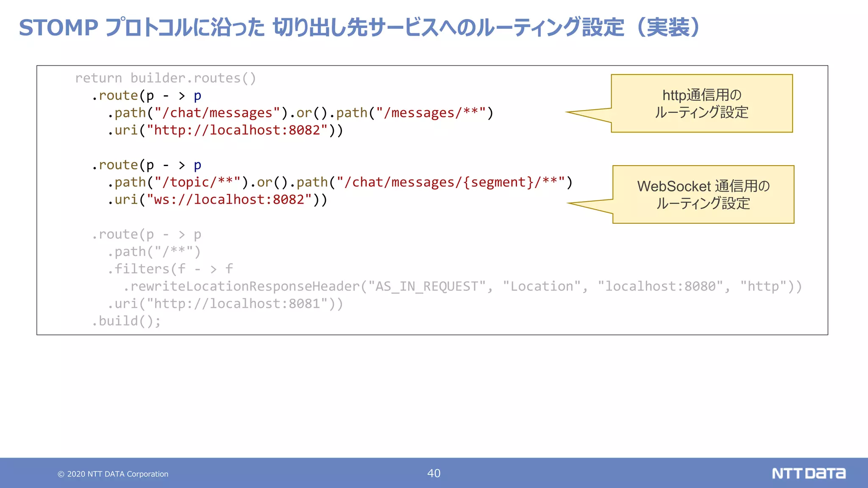
Task: Click the "http://localhost:8081" uri line
Action: click(x=225, y=304)
